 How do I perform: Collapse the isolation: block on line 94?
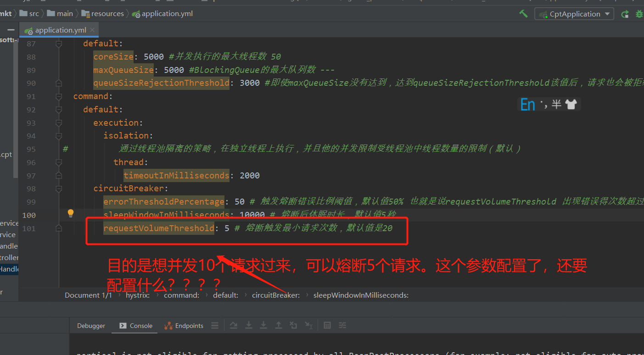(x=59, y=136)
